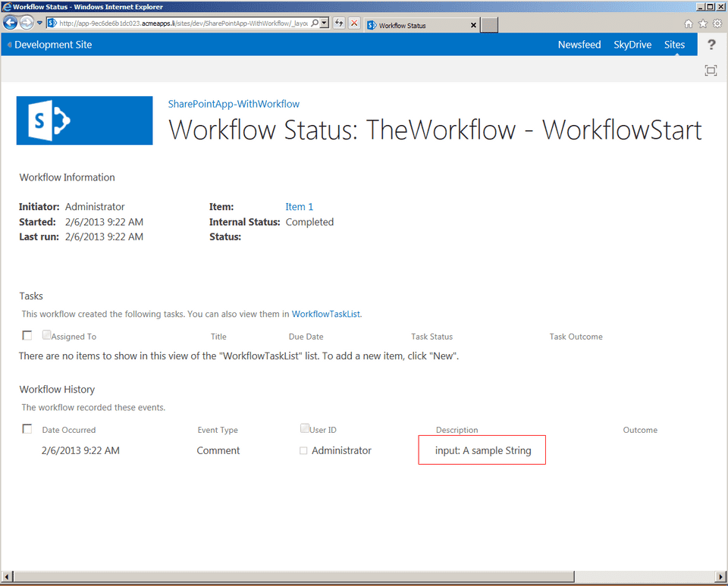
Task: Expand the recent pages dropdown beside Back
Action: tap(38, 24)
